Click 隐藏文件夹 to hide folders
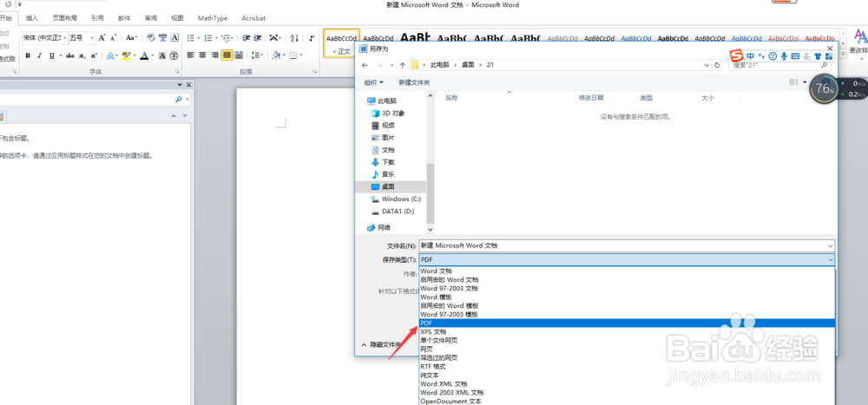Screen dimensions: 868x405 click(382, 344)
